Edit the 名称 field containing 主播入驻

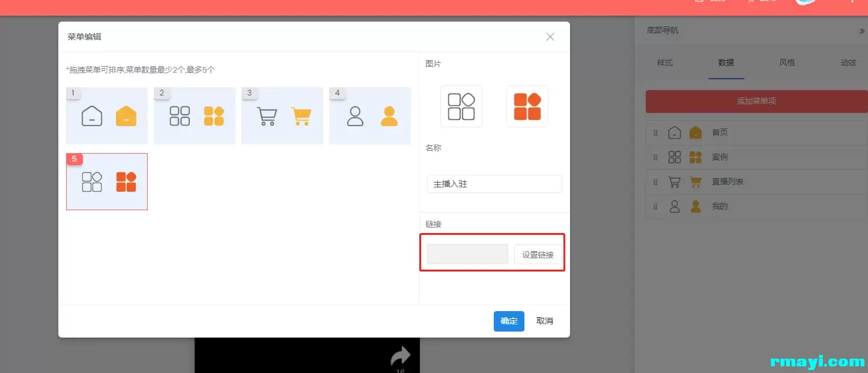[494, 184]
